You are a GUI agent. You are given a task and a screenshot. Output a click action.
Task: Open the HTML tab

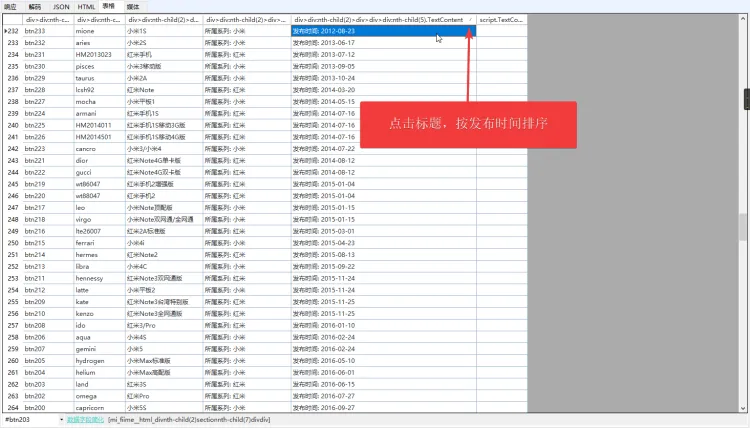pos(86,7)
